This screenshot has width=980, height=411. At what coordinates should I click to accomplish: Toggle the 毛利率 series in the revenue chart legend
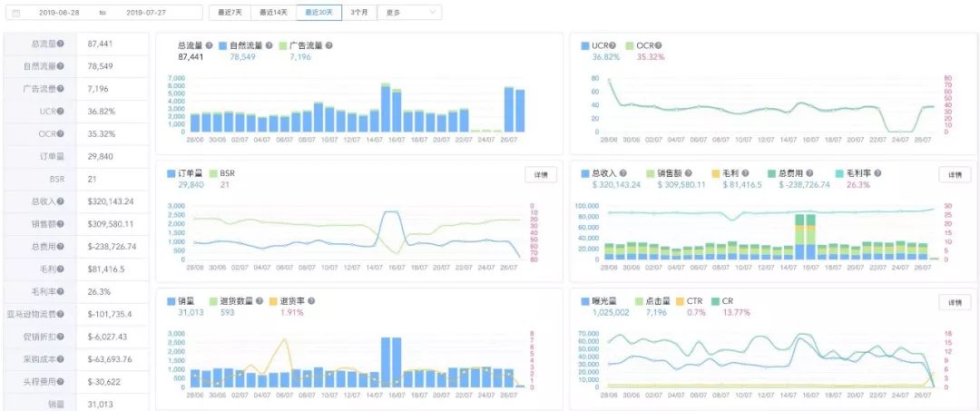854,173
